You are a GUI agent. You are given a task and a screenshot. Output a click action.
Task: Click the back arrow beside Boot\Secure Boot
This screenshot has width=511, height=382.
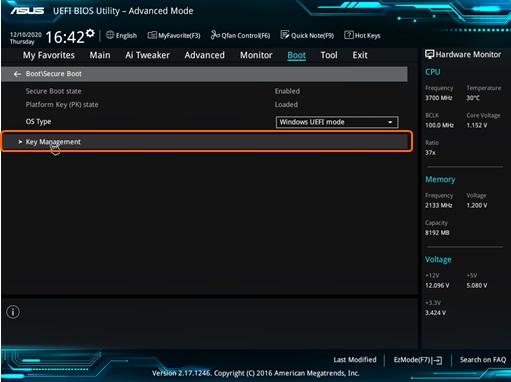point(17,74)
